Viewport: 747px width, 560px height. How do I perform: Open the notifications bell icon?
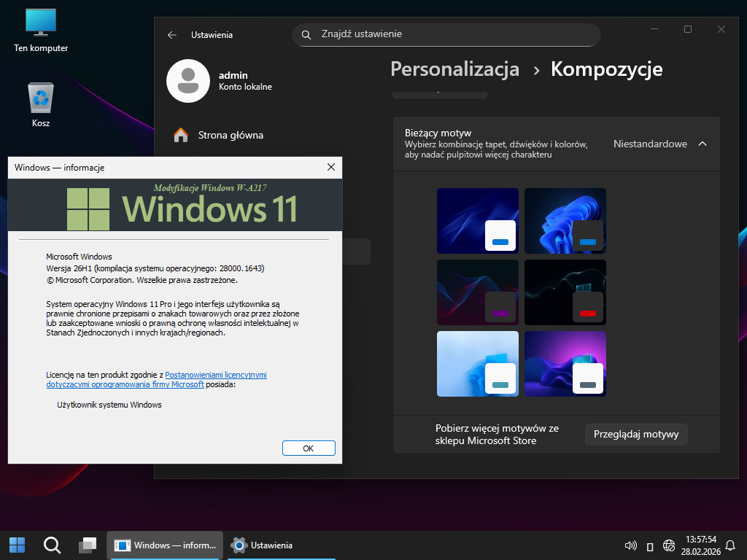tap(730, 545)
